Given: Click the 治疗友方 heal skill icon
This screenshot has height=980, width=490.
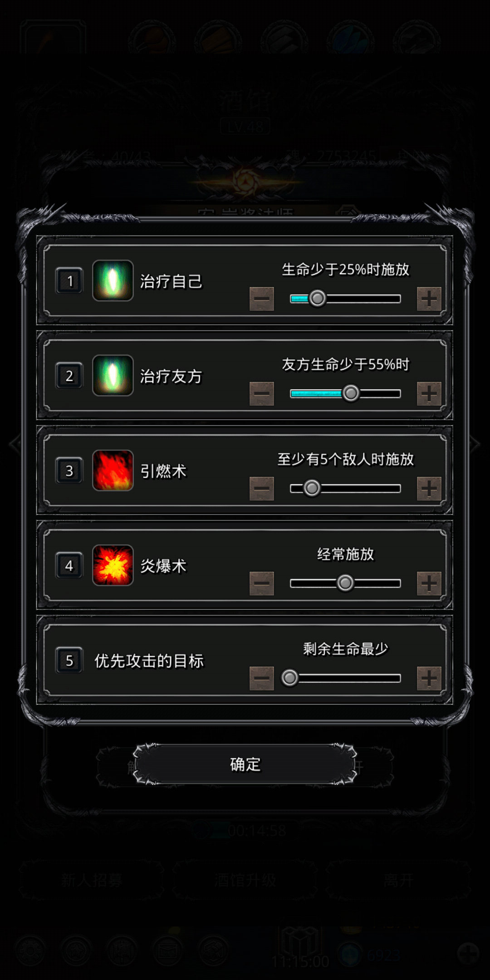Looking at the screenshot, I should tap(113, 376).
